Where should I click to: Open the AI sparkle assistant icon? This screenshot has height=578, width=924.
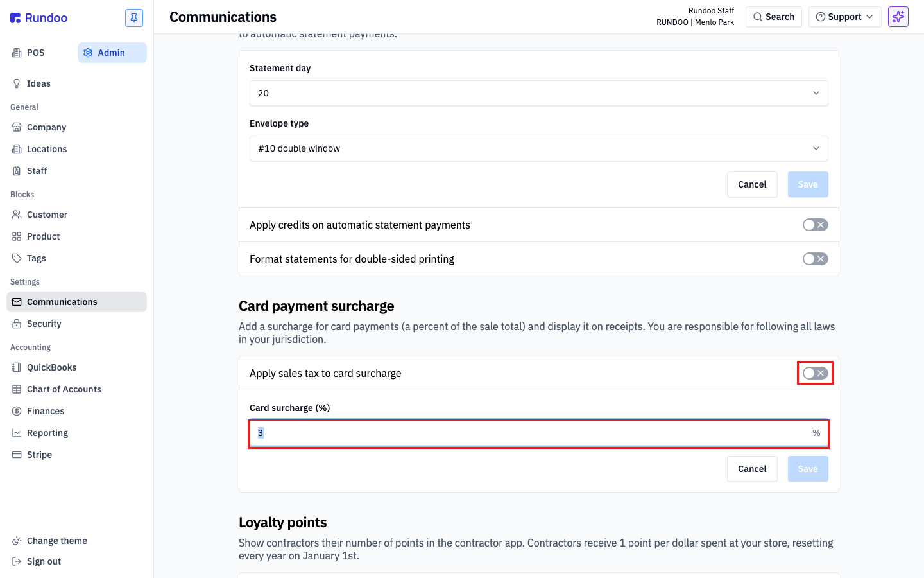(x=898, y=17)
